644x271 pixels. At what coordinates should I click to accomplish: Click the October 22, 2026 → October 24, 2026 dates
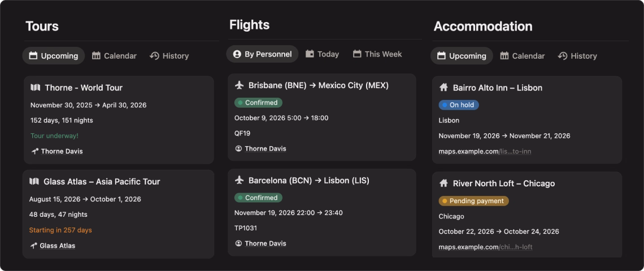pyautogui.click(x=499, y=231)
